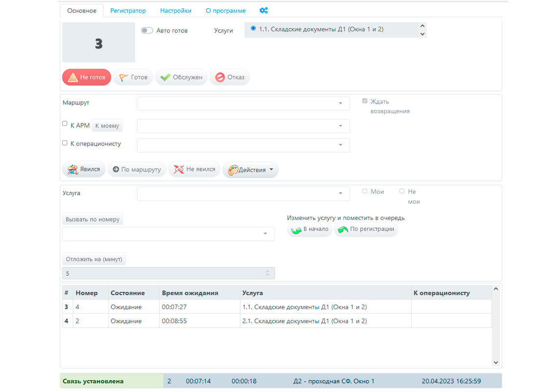Check the К АРМ checkbox
The height and width of the screenshot is (392, 539).
65,123
